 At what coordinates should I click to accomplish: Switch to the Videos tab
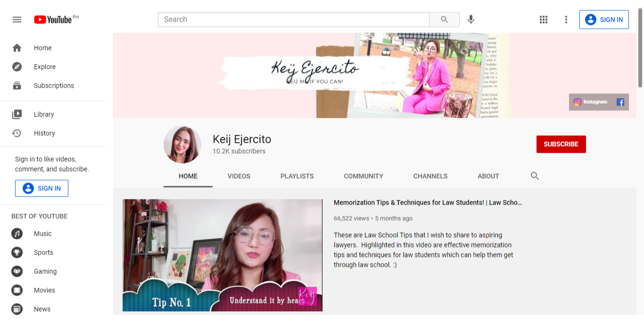(239, 176)
